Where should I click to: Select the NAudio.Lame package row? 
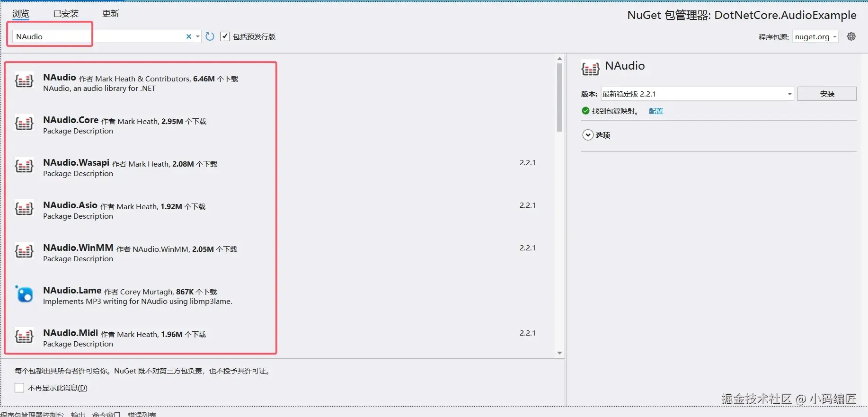(x=279, y=296)
